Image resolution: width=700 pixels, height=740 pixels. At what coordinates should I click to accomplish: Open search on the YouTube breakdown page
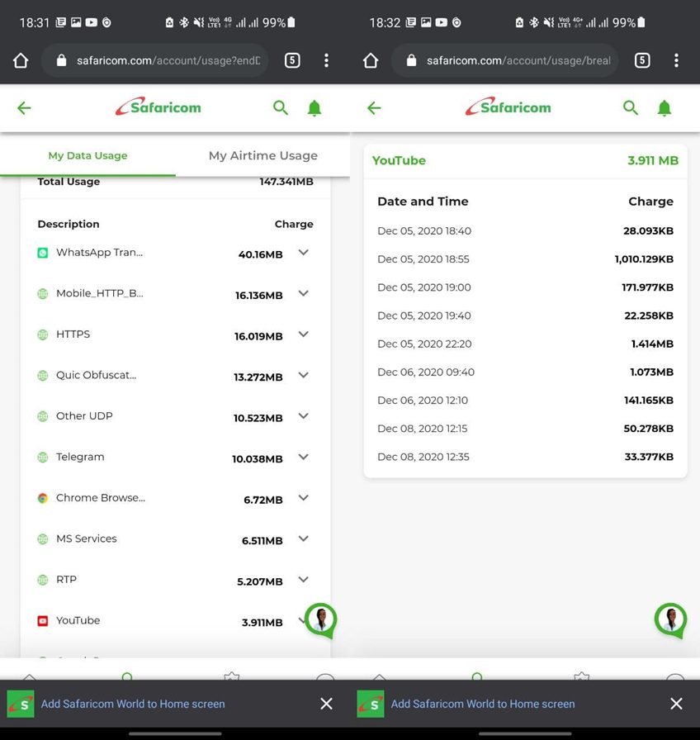coord(631,108)
